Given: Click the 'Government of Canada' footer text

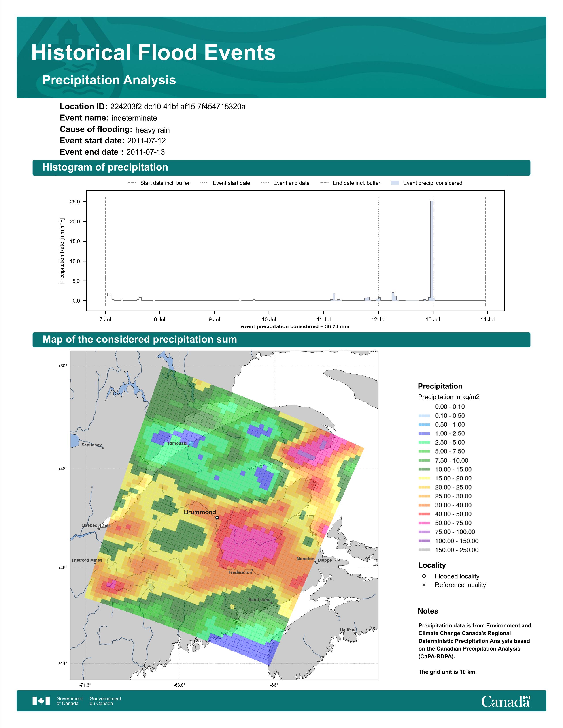Looking at the screenshot, I should 69,701.
